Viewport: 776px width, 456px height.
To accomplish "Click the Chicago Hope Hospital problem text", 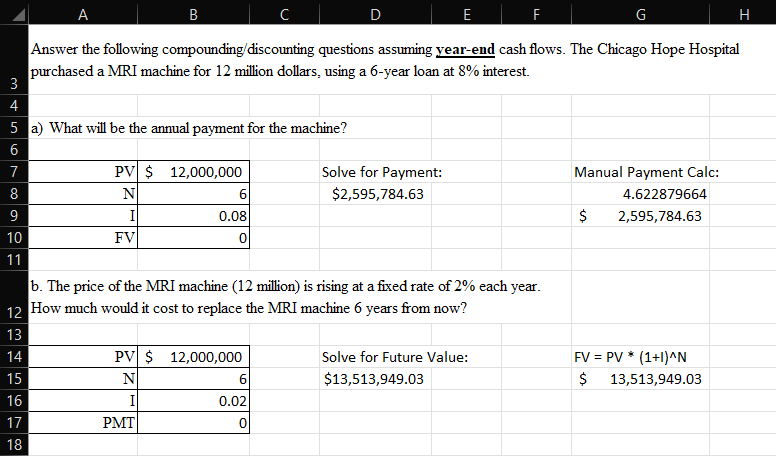I will pos(385,60).
